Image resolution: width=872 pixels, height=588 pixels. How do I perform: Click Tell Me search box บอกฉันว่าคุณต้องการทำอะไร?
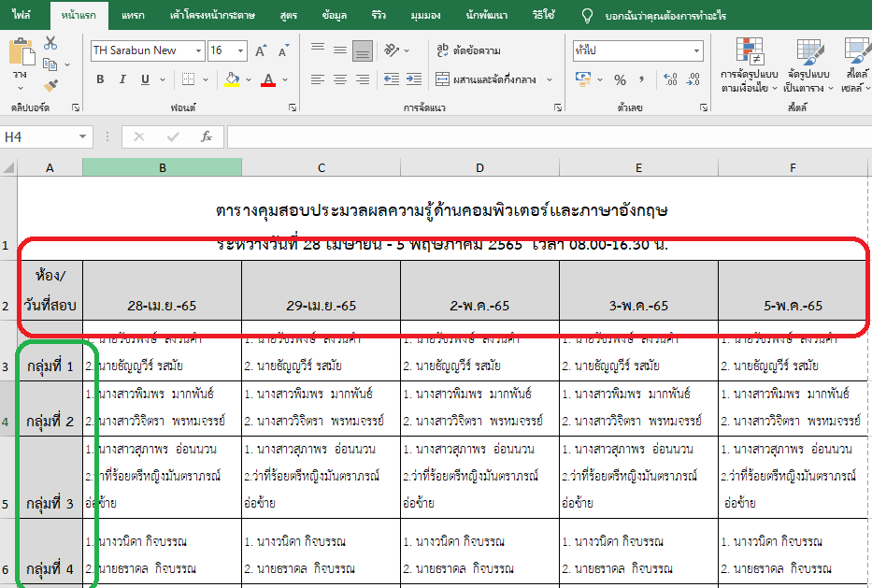(x=665, y=16)
